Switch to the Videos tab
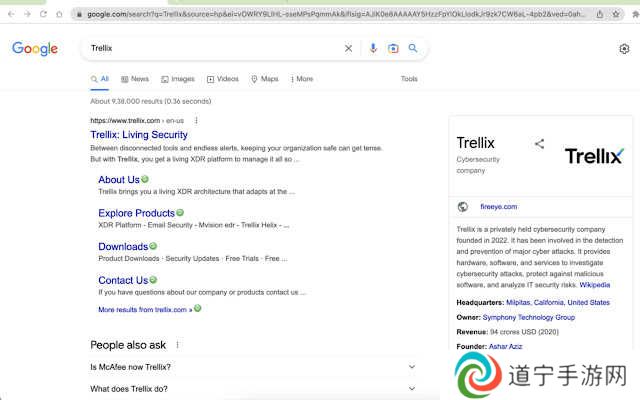The height and width of the screenshot is (400, 640). [x=223, y=79]
